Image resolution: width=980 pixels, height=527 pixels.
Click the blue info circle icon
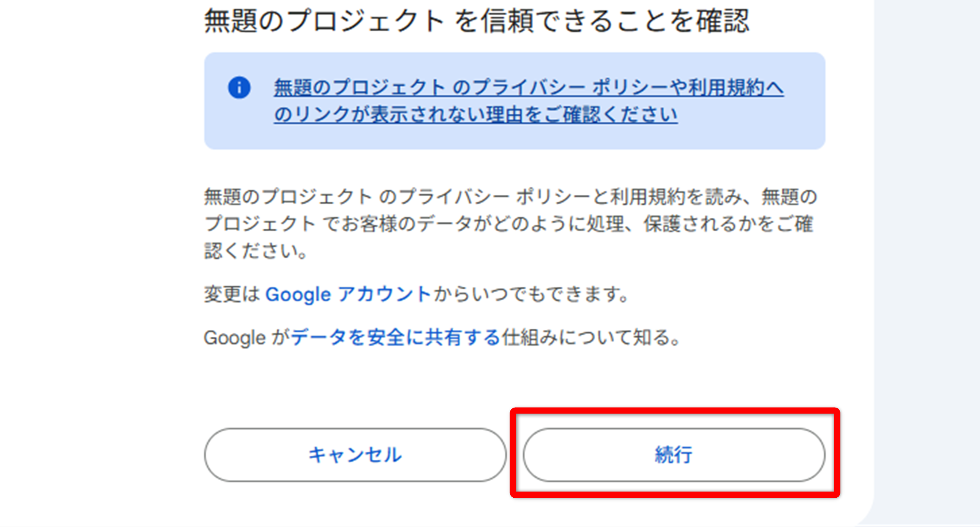click(x=239, y=87)
